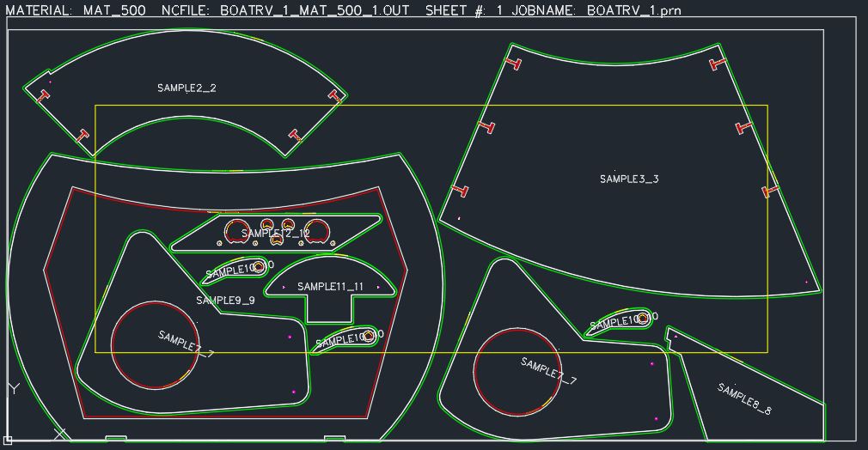The image size is (868, 450).
Task: Select SAMPLE7_7 label on the right-side part
Action: point(548,371)
